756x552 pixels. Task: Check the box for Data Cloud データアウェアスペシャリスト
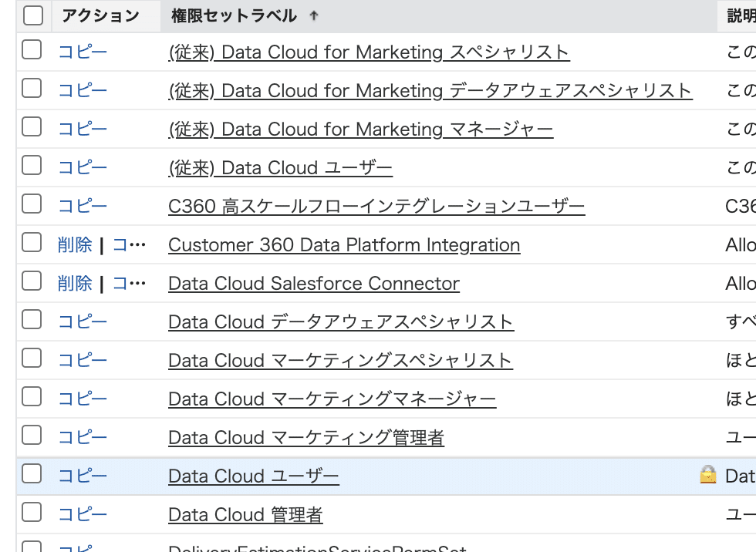point(32,319)
